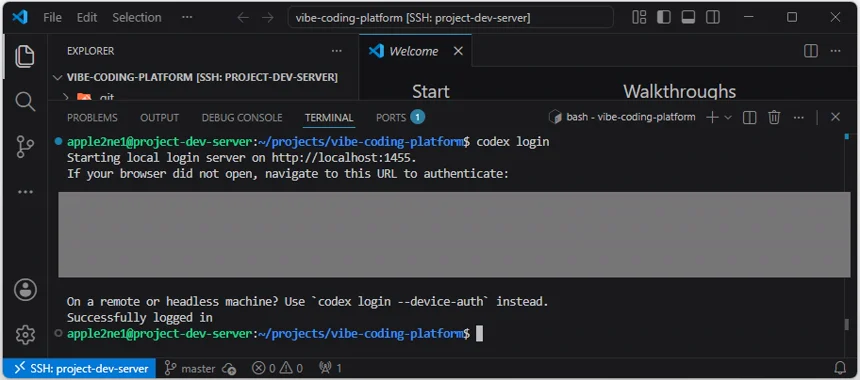Click the publish to cloud sync icon
The height and width of the screenshot is (380, 860).
tap(229, 368)
